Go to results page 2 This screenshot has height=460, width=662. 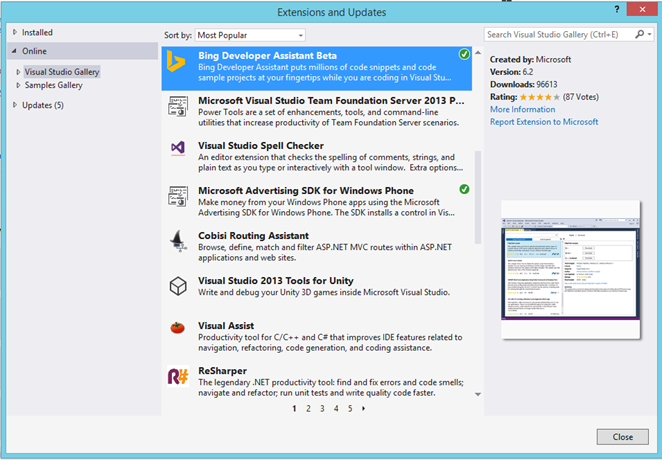308,408
